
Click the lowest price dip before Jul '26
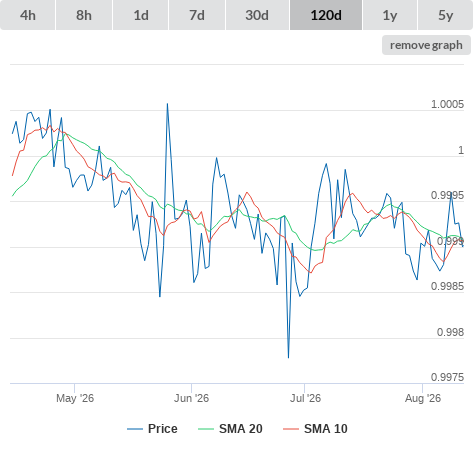[x=288, y=357]
